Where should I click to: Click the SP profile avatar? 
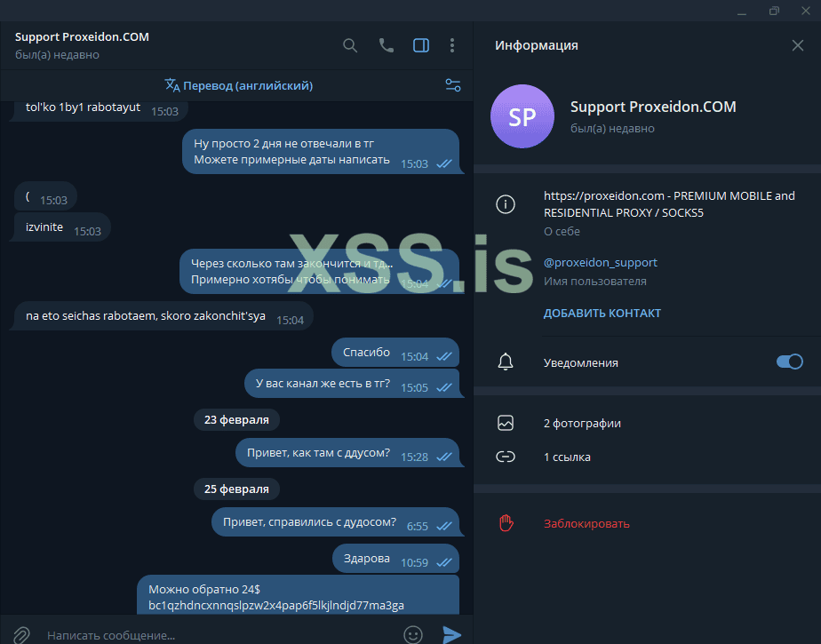[x=522, y=116]
